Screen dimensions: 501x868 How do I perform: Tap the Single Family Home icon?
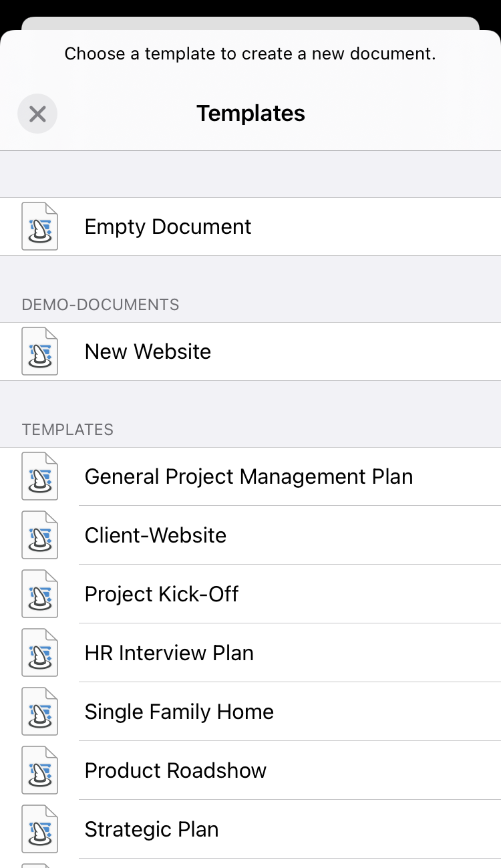click(x=40, y=712)
